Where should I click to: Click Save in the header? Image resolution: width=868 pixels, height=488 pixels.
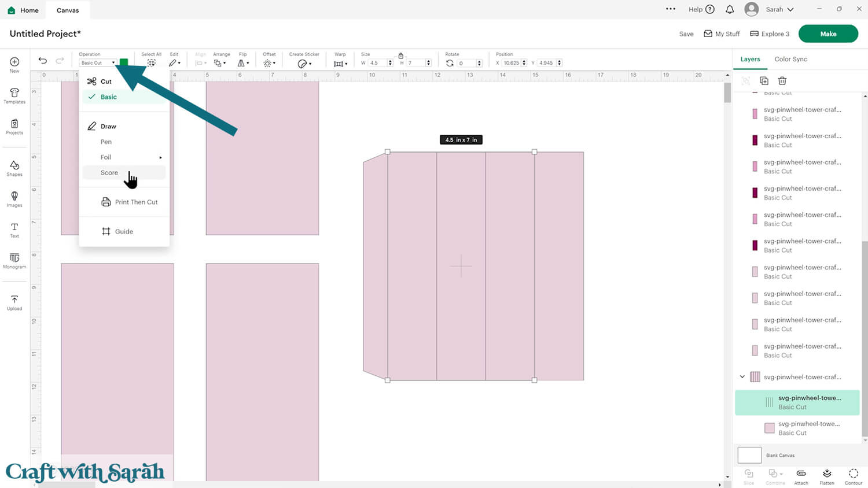pos(686,34)
